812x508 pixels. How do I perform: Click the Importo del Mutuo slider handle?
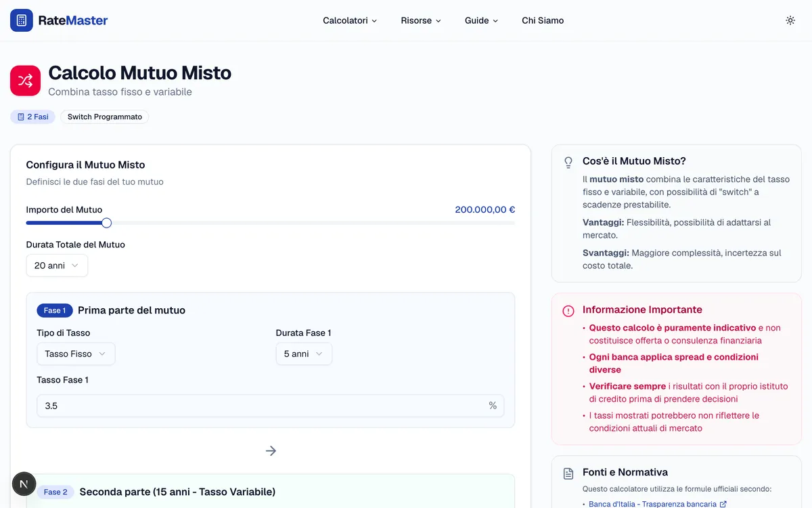pos(106,223)
